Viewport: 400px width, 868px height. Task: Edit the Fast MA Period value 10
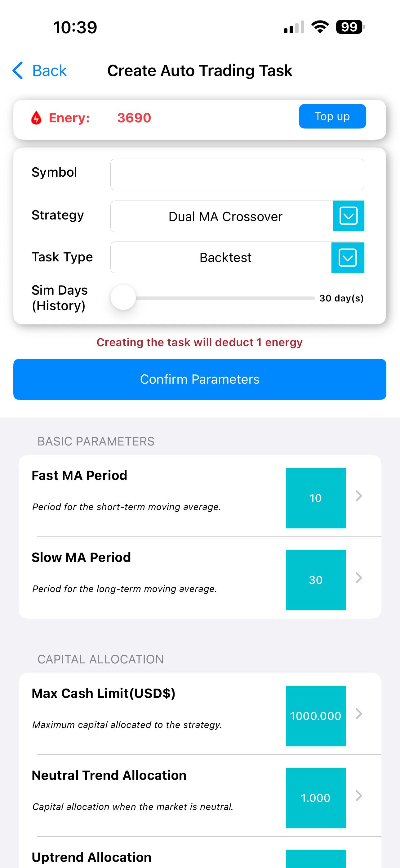coord(315,498)
